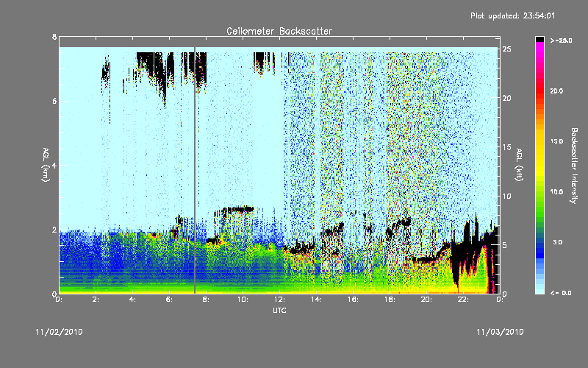Select the '4:' hour tick on UTC axis

(x=132, y=300)
